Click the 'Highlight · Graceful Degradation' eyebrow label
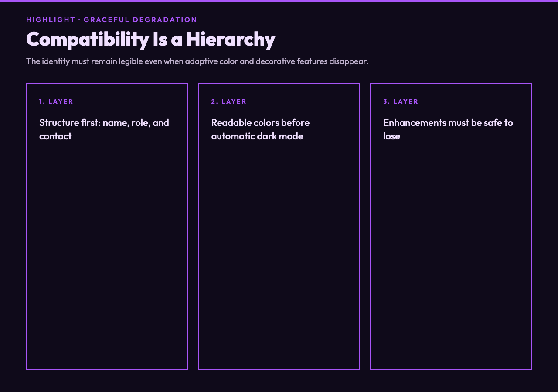This screenshot has height=392, width=558. tap(112, 20)
